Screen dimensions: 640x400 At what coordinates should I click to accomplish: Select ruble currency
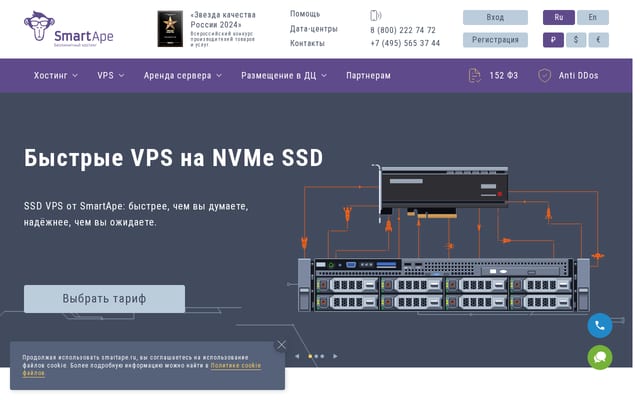(x=553, y=40)
